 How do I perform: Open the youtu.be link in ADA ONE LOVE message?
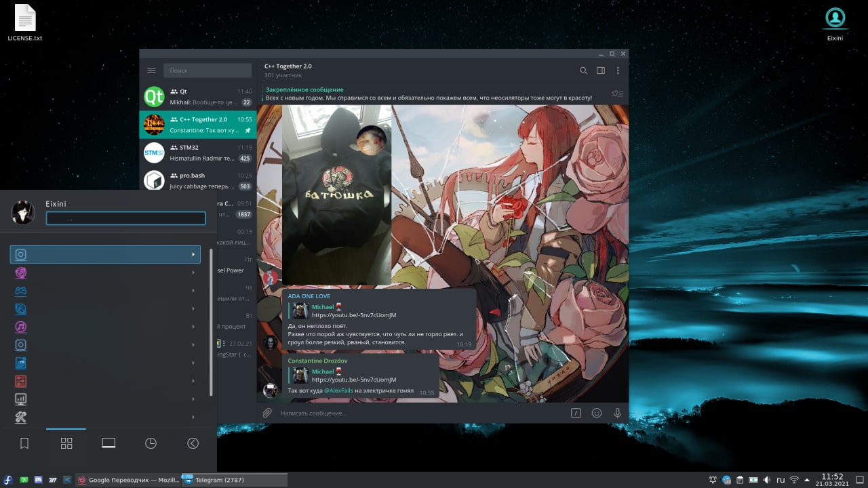(x=354, y=315)
